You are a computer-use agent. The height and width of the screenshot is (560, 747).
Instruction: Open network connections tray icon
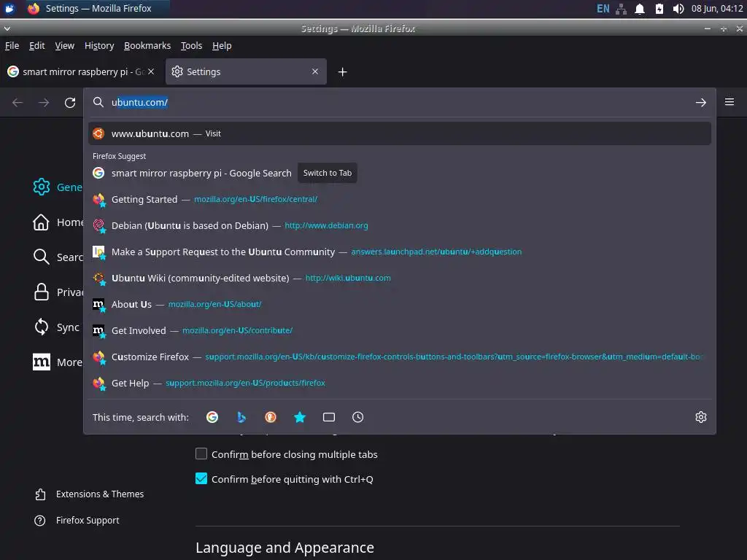coord(622,9)
